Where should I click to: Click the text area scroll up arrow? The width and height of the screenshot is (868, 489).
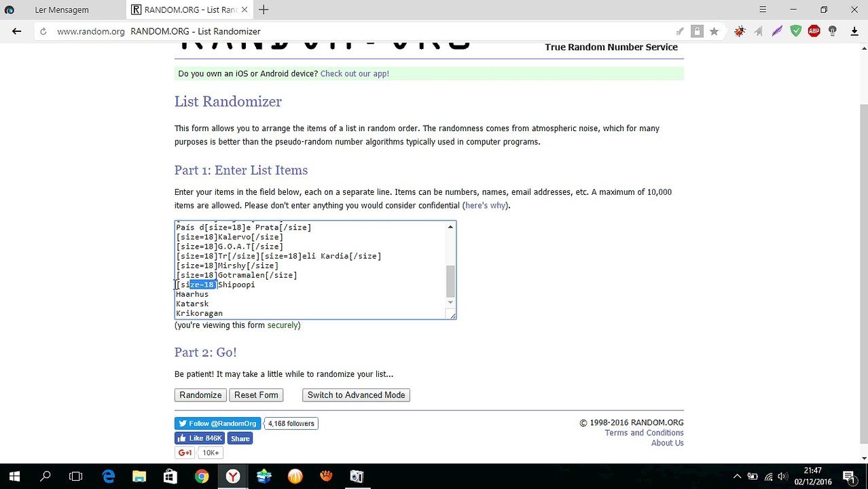[x=450, y=227]
